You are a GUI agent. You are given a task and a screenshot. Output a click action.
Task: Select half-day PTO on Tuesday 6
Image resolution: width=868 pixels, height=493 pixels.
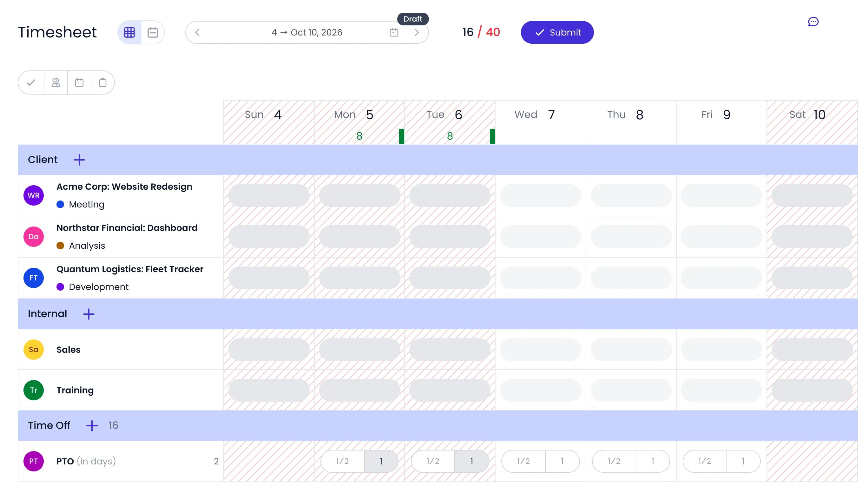(x=433, y=461)
